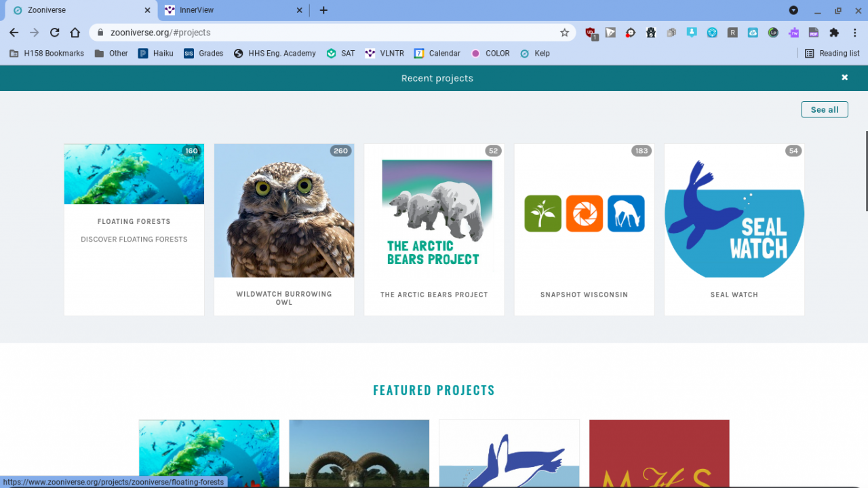Click the Discover Floating Forests text
This screenshot has width=868, height=488.
click(x=134, y=239)
